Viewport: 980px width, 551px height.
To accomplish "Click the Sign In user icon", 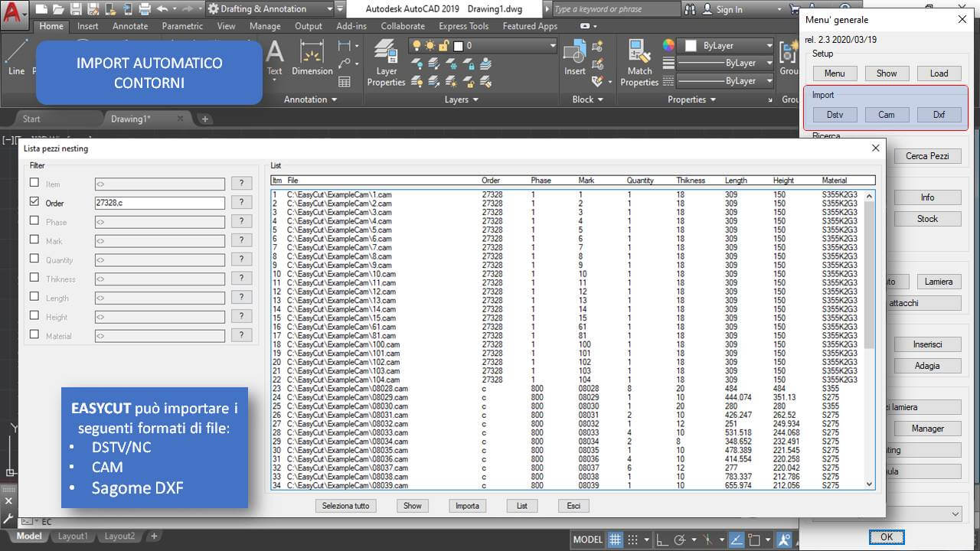I will [x=707, y=9].
